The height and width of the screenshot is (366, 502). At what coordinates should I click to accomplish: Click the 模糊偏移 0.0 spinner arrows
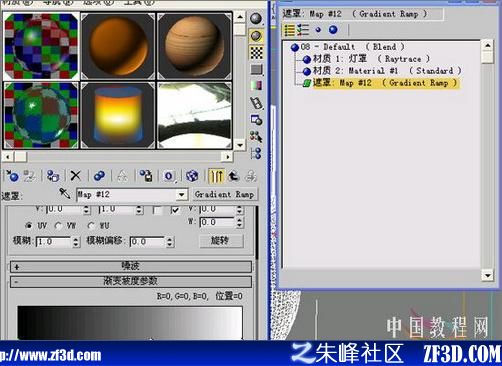point(170,242)
